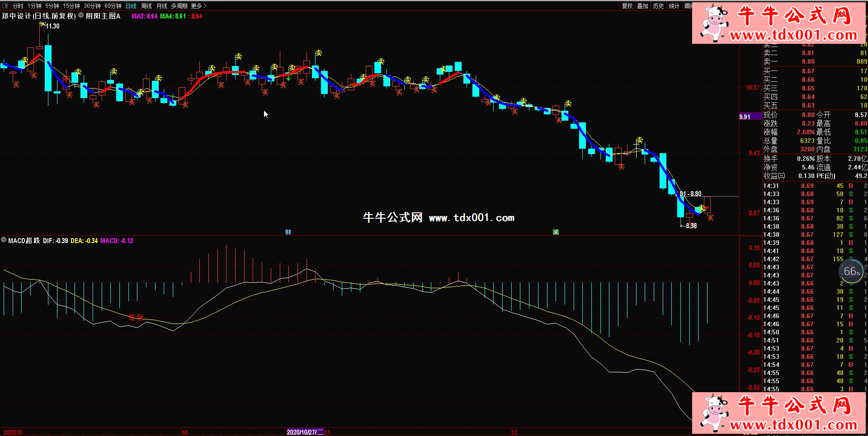This screenshot has height=436, width=868.
Task: Click the DEA: -0.34 value
Action: click(x=84, y=241)
